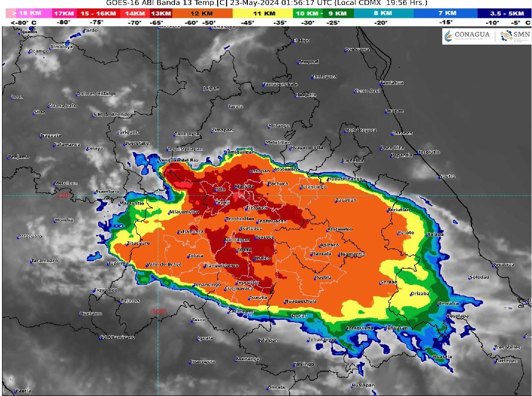Pick the red '15 - 16KM' legend swatch
532x396 pixels.
[98, 13]
